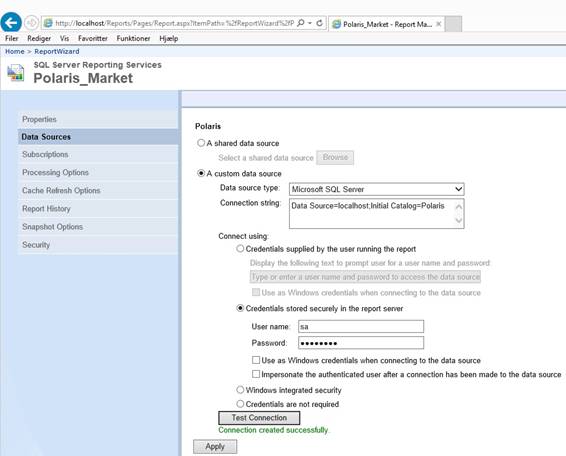Enable Impersonate the authenticated user checkbox
The height and width of the screenshot is (456, 566).
(x=256, y=374)
